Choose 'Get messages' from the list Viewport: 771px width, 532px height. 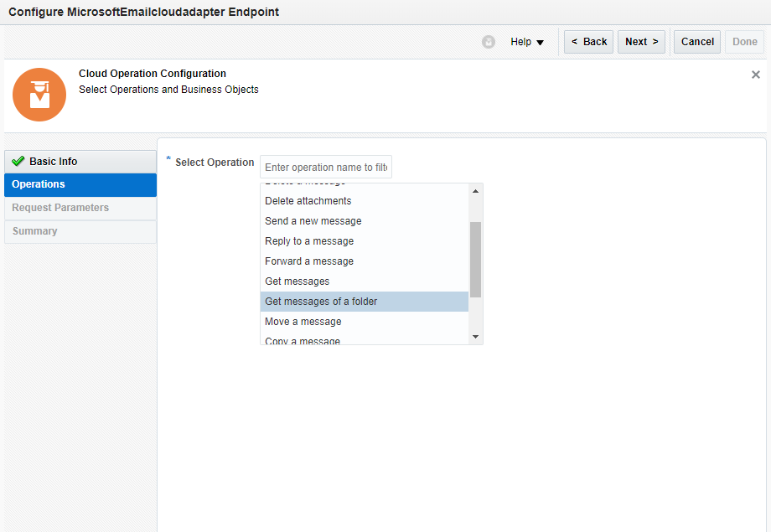click(298, 281)
